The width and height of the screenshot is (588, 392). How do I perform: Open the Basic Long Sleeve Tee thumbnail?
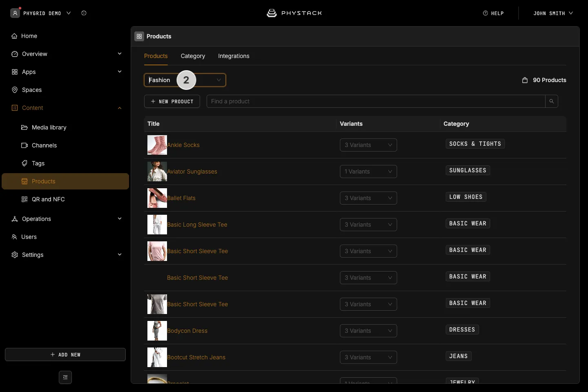click(157, 225)
